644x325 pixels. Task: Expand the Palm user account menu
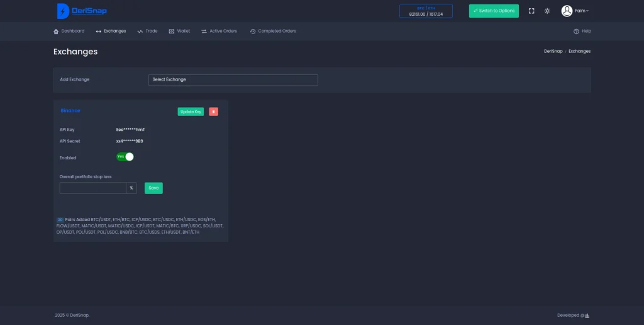coord(582,11)
